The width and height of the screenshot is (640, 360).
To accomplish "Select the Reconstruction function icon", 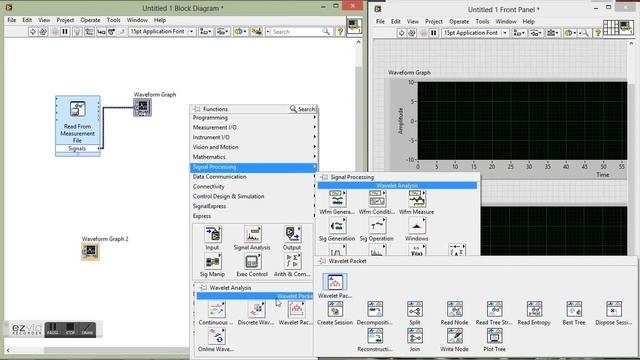I will point(375,336).
